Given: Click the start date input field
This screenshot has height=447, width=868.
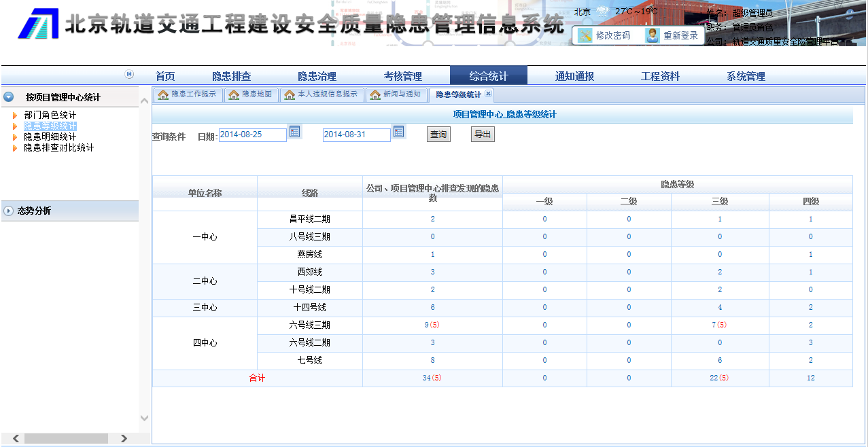Looking at the screenshot, I should point(252,135).
